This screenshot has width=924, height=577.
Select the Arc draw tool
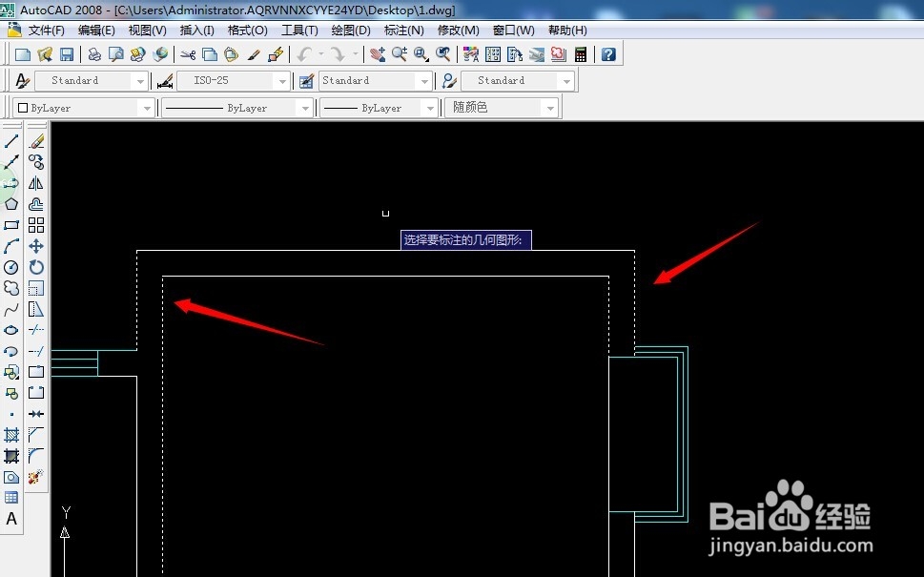tap(11, 246)
